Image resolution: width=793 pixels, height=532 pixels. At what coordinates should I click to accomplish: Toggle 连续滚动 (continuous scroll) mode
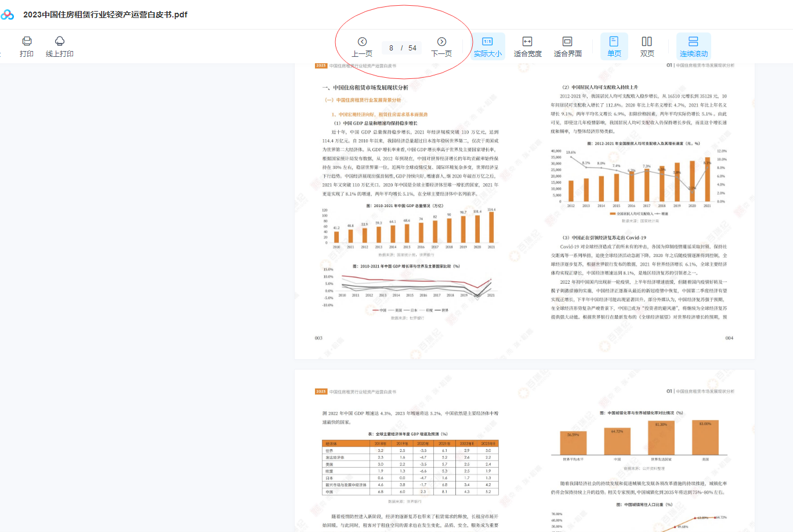point(693,46)
